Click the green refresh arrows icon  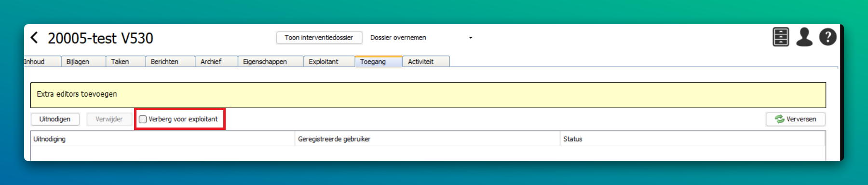click(x=779, y=119)
